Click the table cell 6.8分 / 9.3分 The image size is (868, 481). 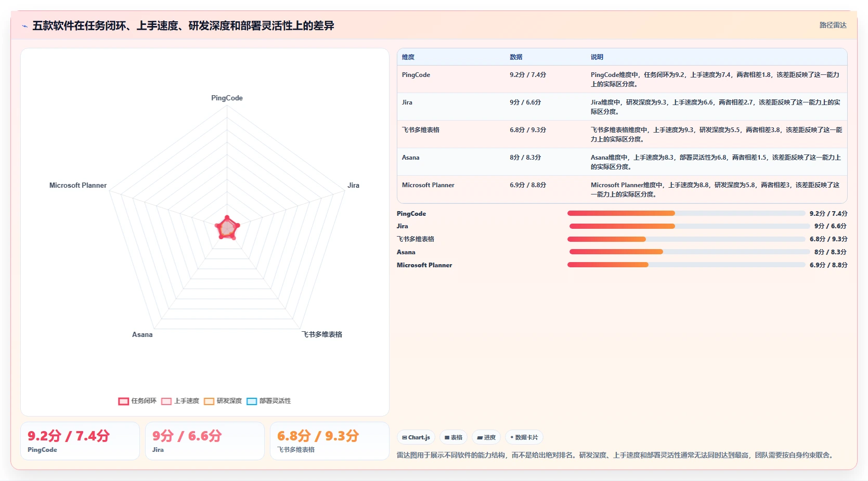528,130
